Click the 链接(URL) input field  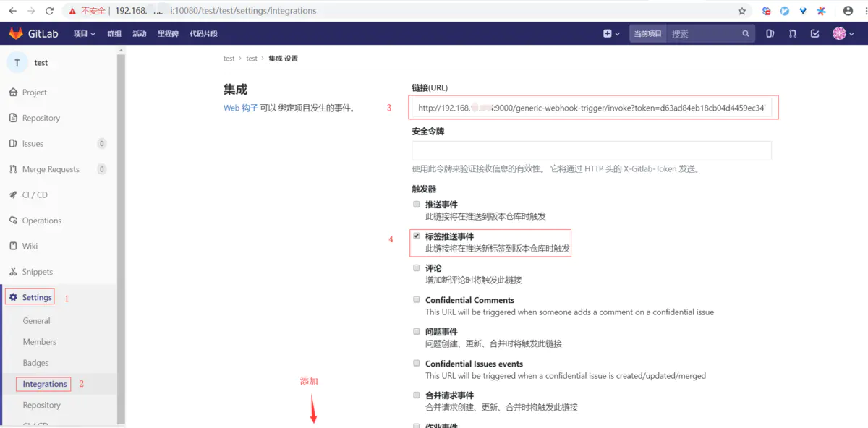click(x=592, y=108)
